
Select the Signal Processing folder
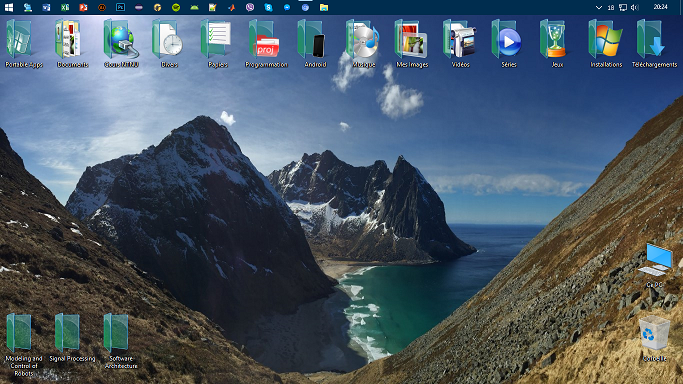click(72, 338)
